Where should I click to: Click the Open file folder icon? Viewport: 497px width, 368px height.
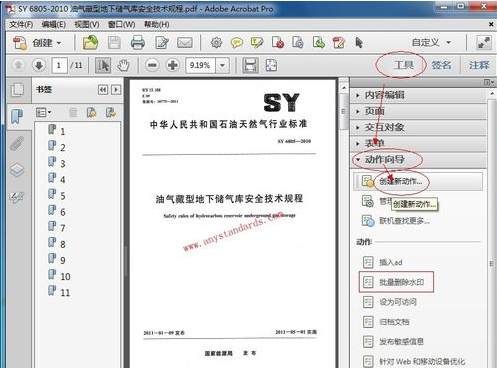[x=90, y=43]
